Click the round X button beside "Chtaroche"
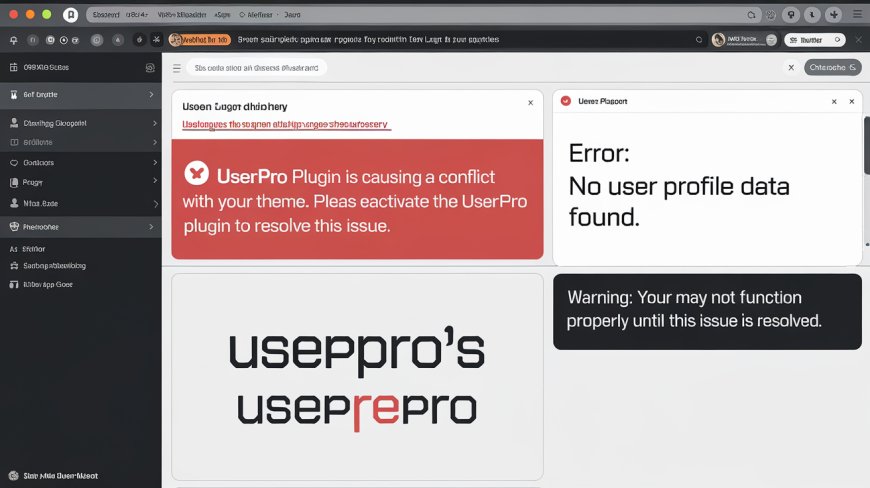Image resolution: width=870 pixels, height=488 pixels. click(791, 68)
